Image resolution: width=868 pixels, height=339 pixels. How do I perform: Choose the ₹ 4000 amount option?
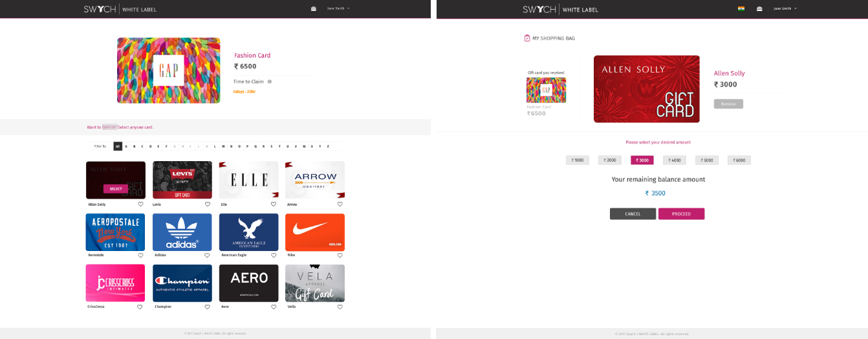(x=675, y=160)
